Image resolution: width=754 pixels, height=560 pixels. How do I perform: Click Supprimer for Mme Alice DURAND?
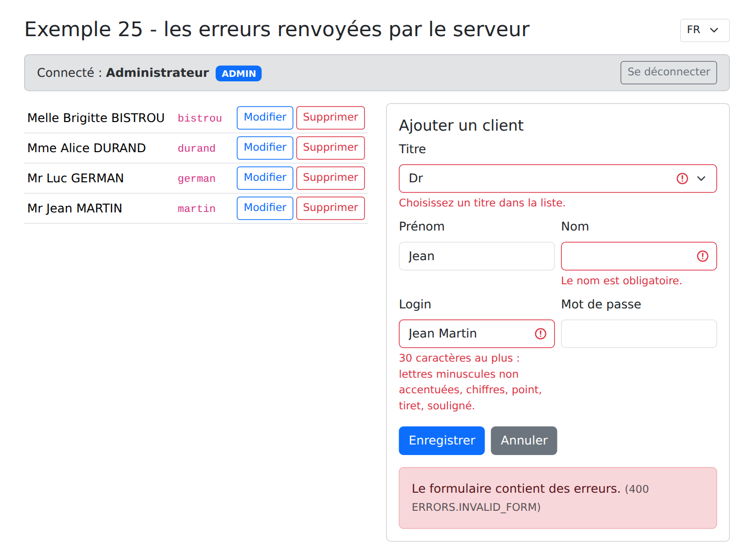[x=330, y=148]
